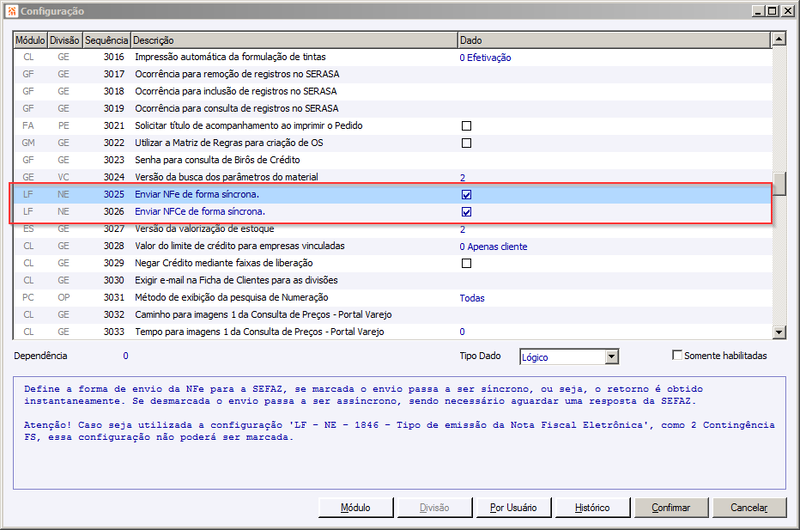Click the scrollbar up arrow
Screen dimensions: 800x530
(x=779, y=38)
